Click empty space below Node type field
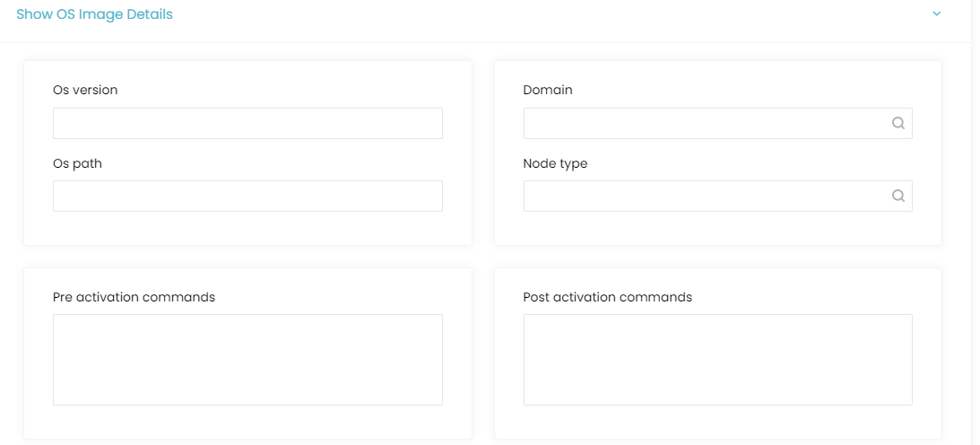 (x=717, y=228)
